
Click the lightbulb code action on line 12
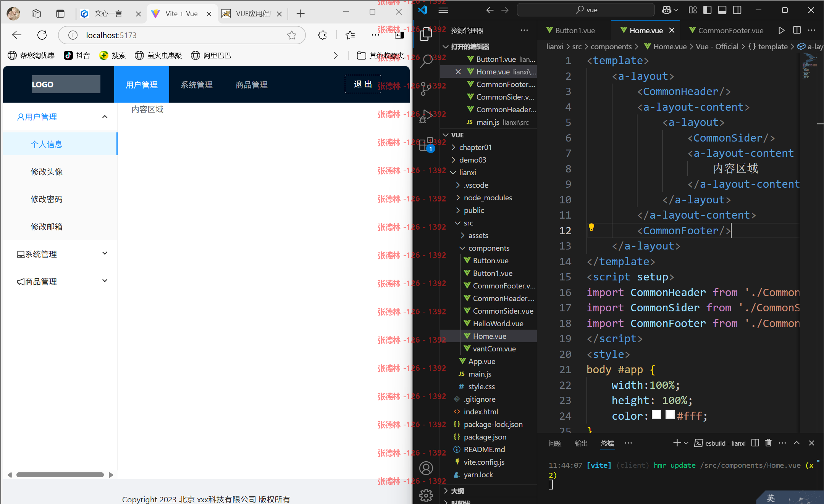pos(591,228)
